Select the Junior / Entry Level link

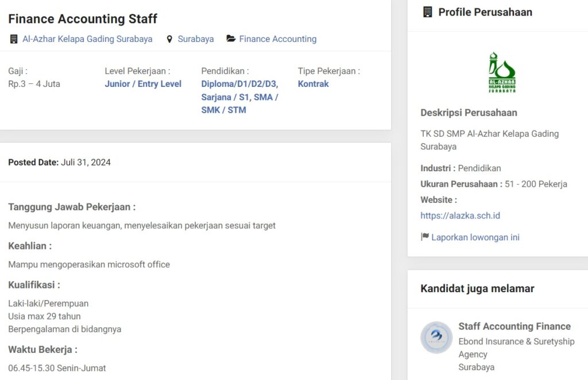click(x=143, y=84)
